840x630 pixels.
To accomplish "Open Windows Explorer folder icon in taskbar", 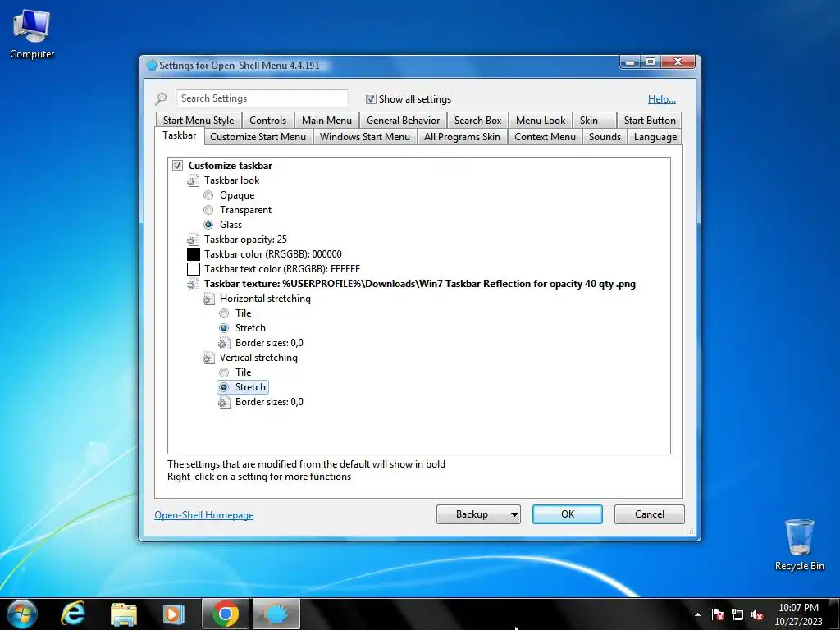I will [x=124, y=614].
